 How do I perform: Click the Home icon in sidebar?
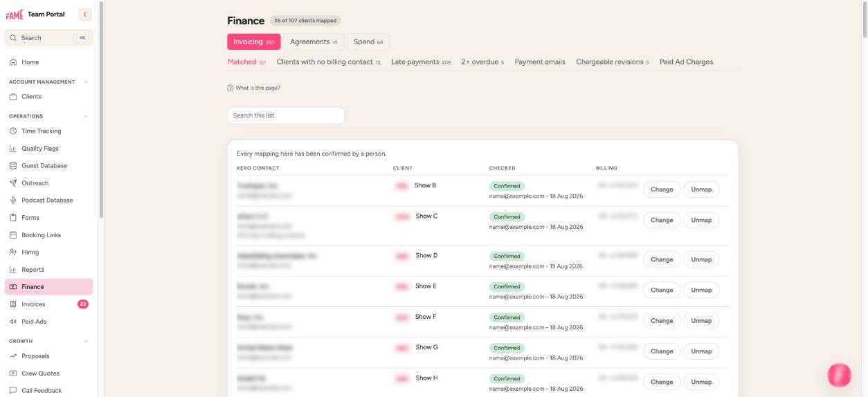(12, 62)
